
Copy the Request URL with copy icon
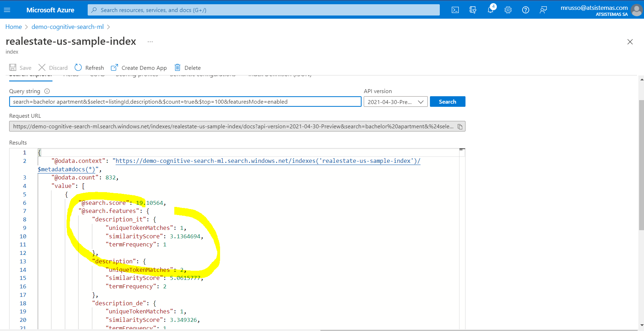[460, 127]
